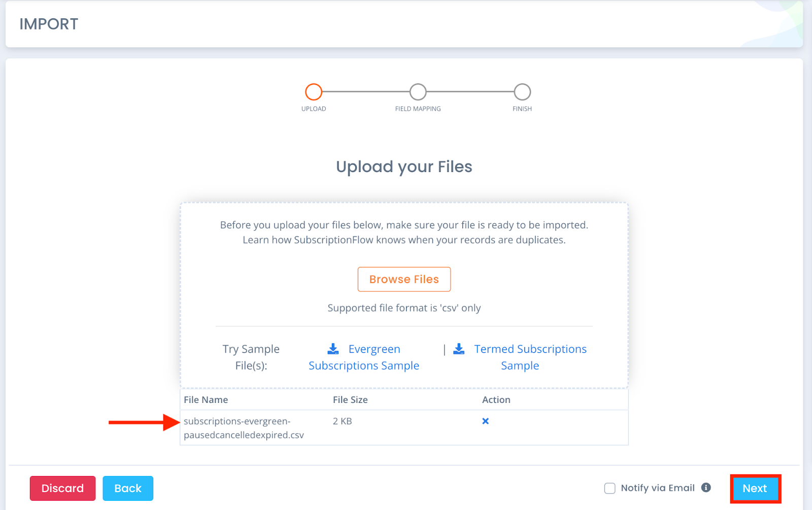Click the download icon beside Evergreen
This screenshot has height=510, width=812.
tap(333, 349)
